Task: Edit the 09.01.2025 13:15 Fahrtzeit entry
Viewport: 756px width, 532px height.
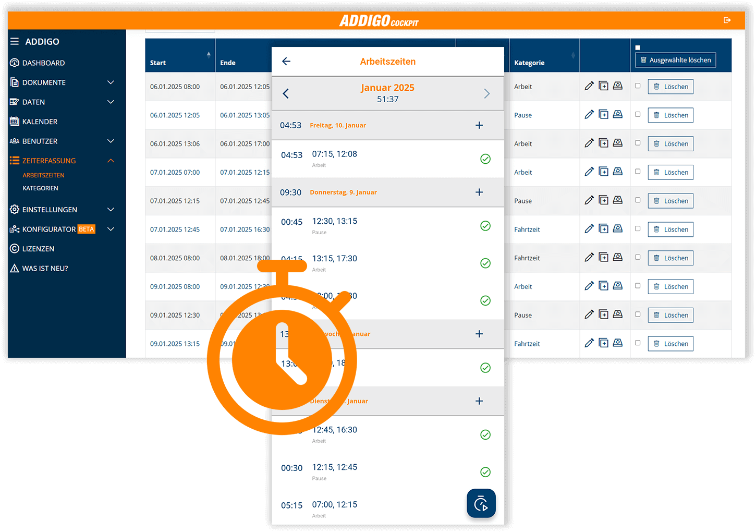Action: point(589,343)
